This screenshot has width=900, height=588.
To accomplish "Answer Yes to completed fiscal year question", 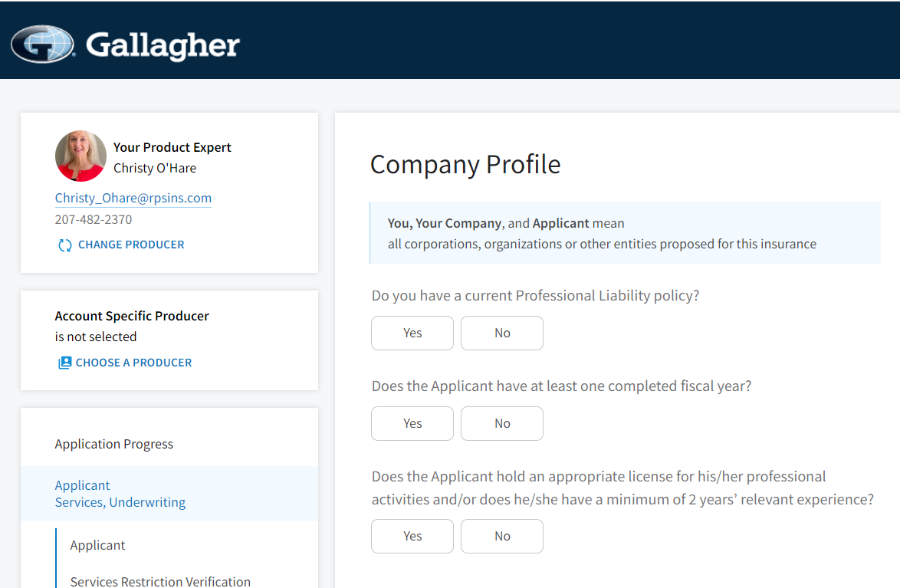I will [412, 424].
